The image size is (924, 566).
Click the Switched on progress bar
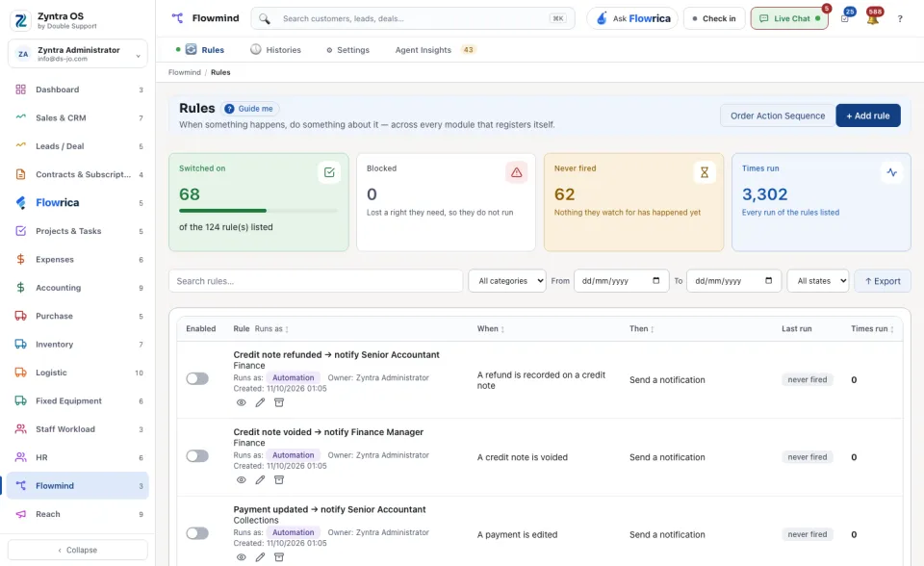point(258,211)
